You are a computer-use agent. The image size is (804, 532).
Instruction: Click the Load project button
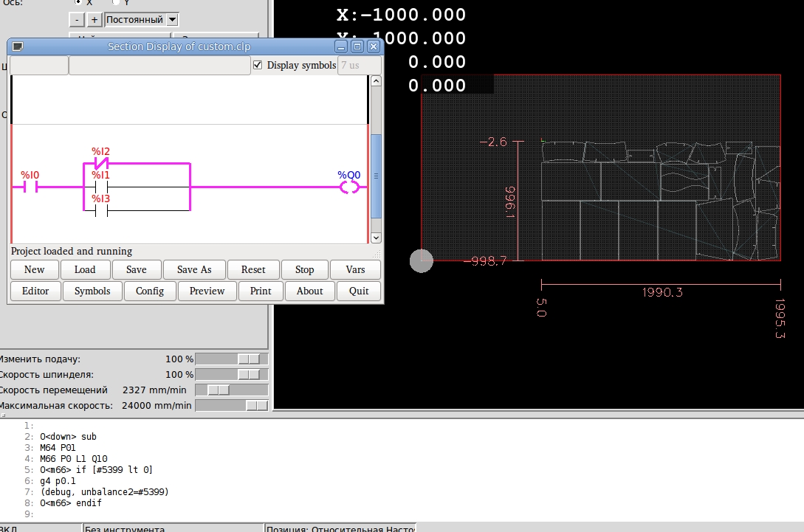tap(85, 269)
